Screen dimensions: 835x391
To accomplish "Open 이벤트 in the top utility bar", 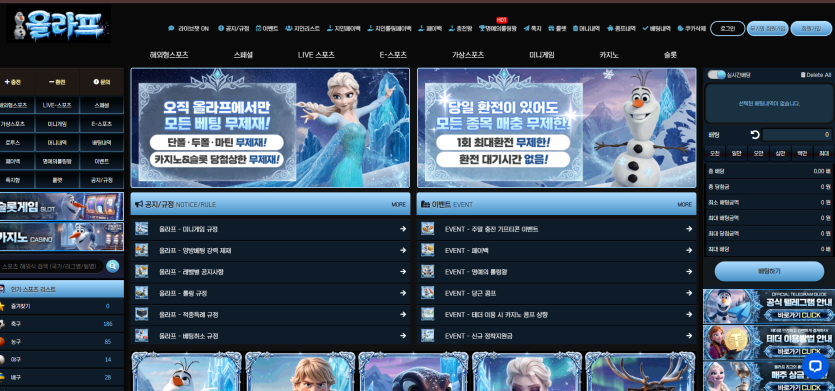I will tap(267, 29).
